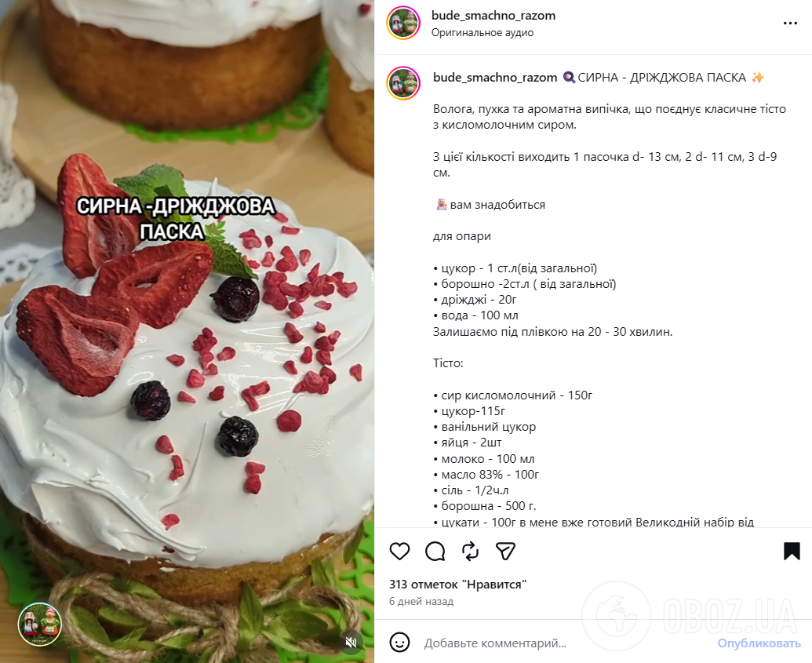Open the emoji picker smiley icon
The image size is (812, 663).
pyautogui.click(x=399, y=643)
